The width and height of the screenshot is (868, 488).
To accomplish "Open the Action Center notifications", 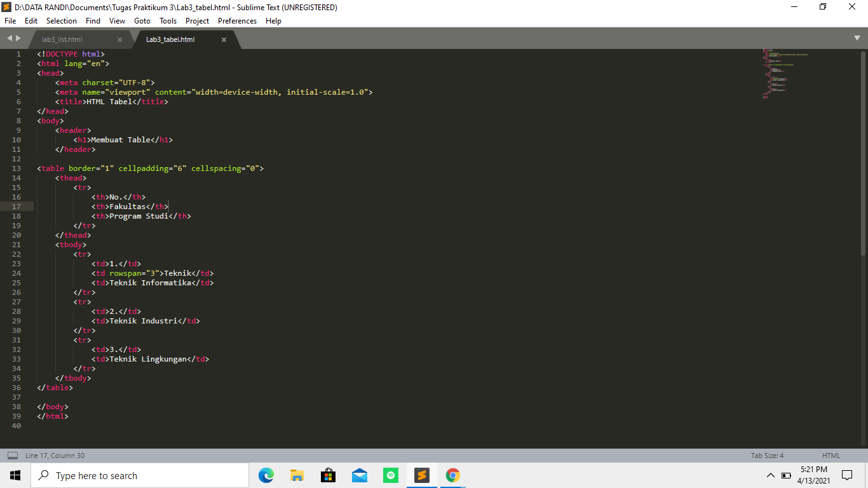I will point(846,475).
